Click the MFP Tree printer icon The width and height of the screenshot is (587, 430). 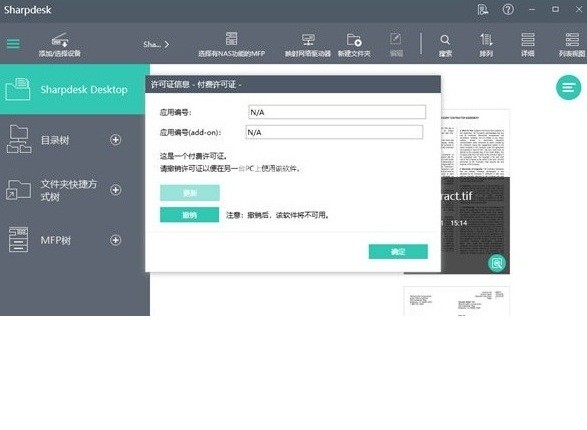pos(18,240)
